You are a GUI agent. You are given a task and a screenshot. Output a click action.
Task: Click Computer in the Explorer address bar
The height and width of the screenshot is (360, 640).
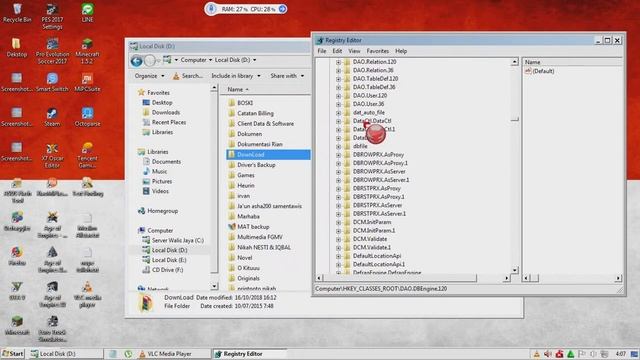[193, 60]
